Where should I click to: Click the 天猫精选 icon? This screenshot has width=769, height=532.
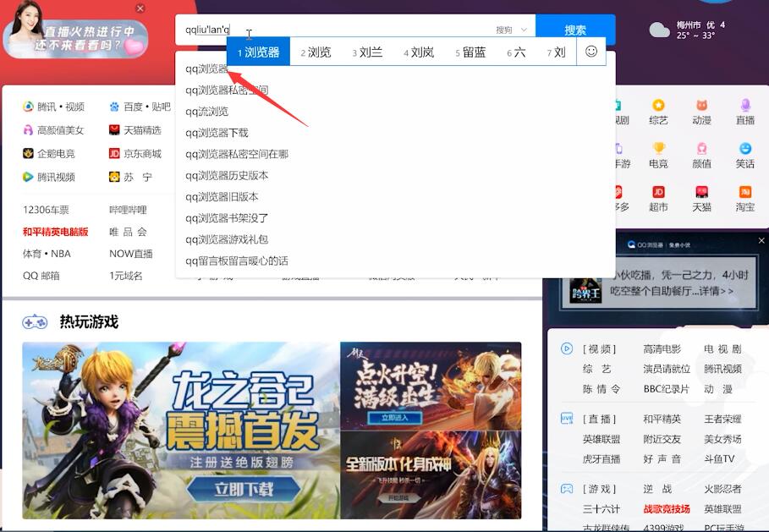pos(114,130)
